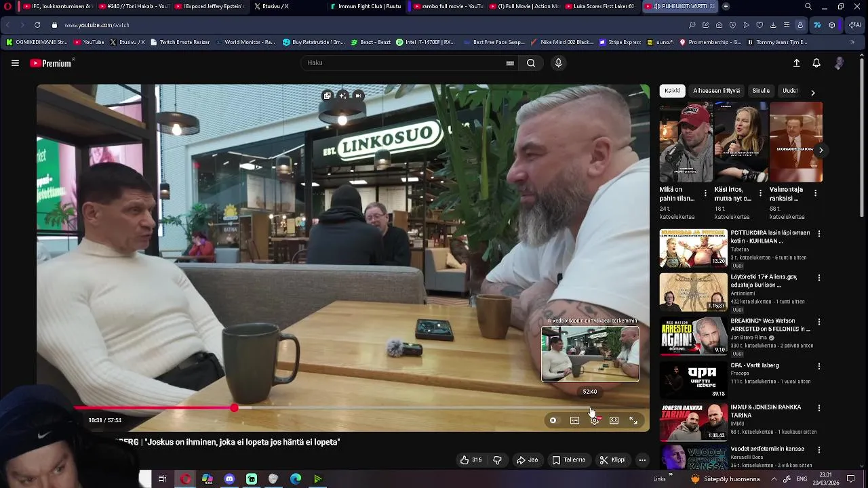
Task: Open options for IMMU & JONESIN RANKKA TARINA
Action: pyautogui.click(x=818, y=408)
